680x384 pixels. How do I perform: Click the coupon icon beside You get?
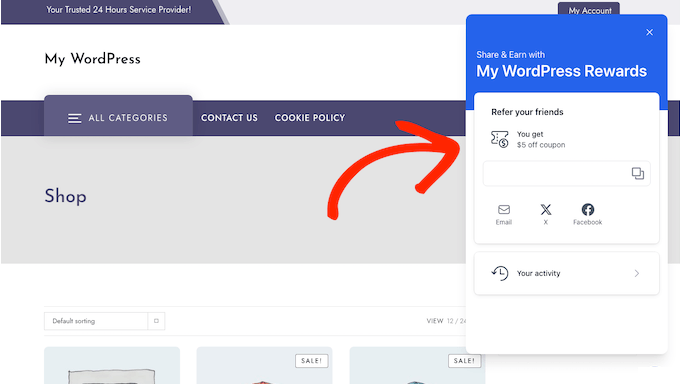click(x=499, y=139)
